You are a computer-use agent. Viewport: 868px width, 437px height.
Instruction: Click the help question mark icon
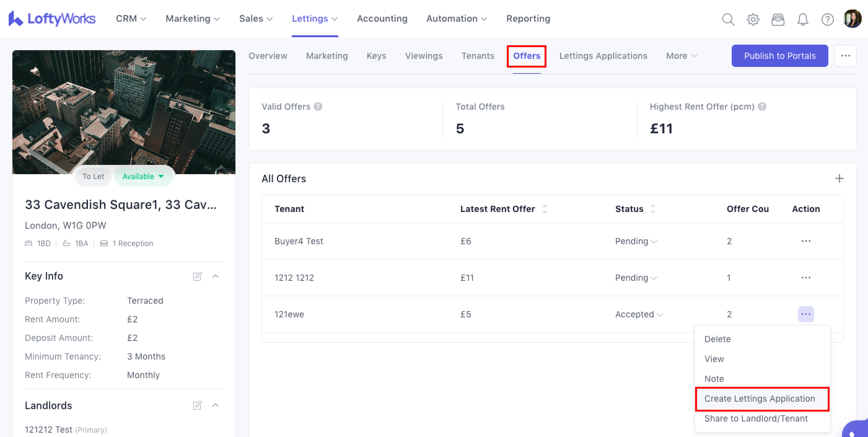tap(827, 19)
